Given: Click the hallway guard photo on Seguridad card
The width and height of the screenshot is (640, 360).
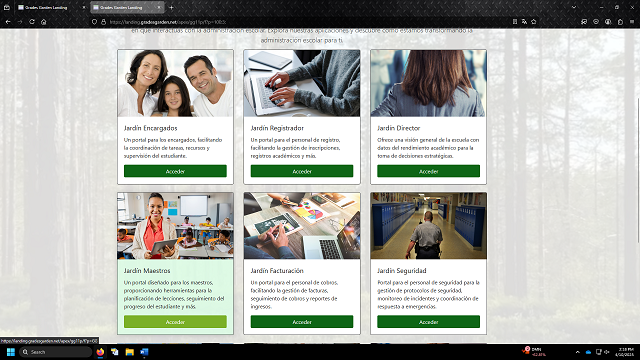Looking at the screenshot, I should click(428, 226).
